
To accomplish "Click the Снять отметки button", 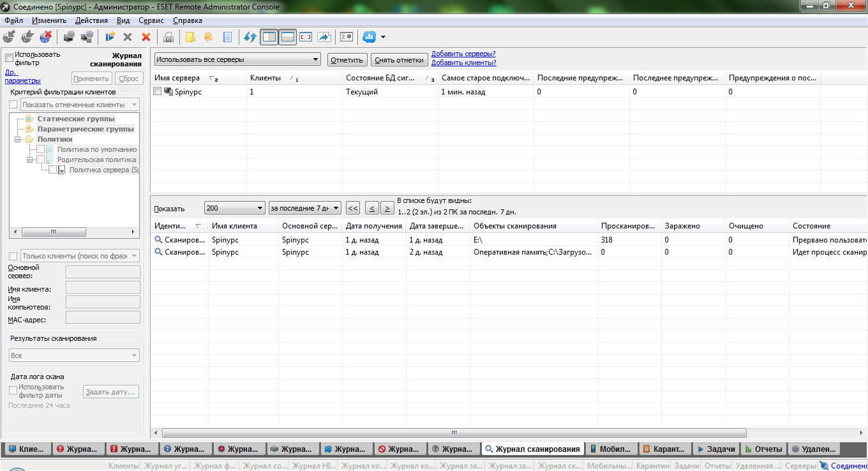I will coord(400,60).
